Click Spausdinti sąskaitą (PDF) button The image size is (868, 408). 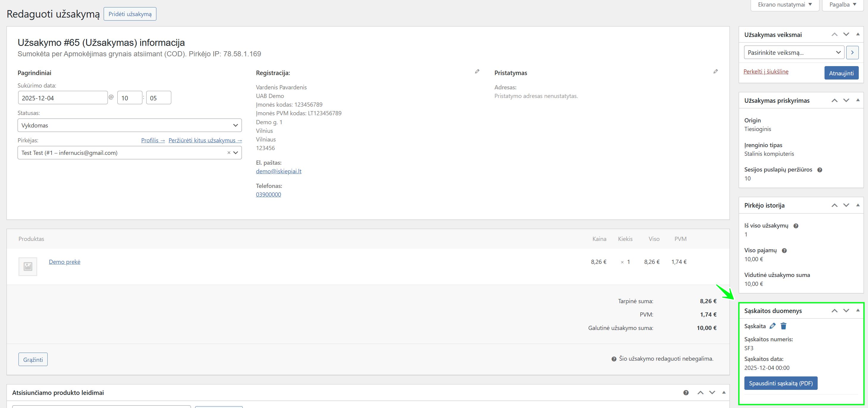click(781, 383)
